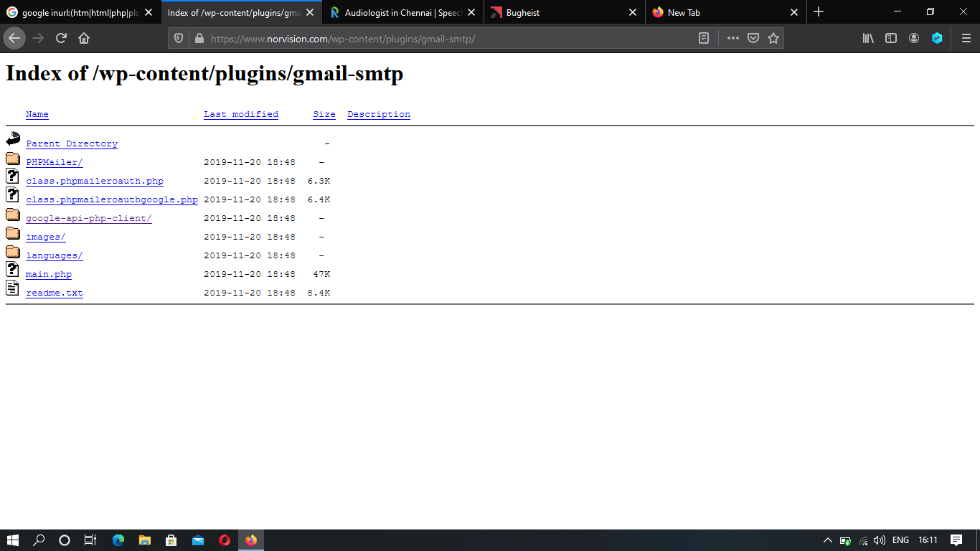The height and width of the screenshot is (551, 980).
Task: Switch to Audiologist in Chennai tab
Action: coord(402,12)
